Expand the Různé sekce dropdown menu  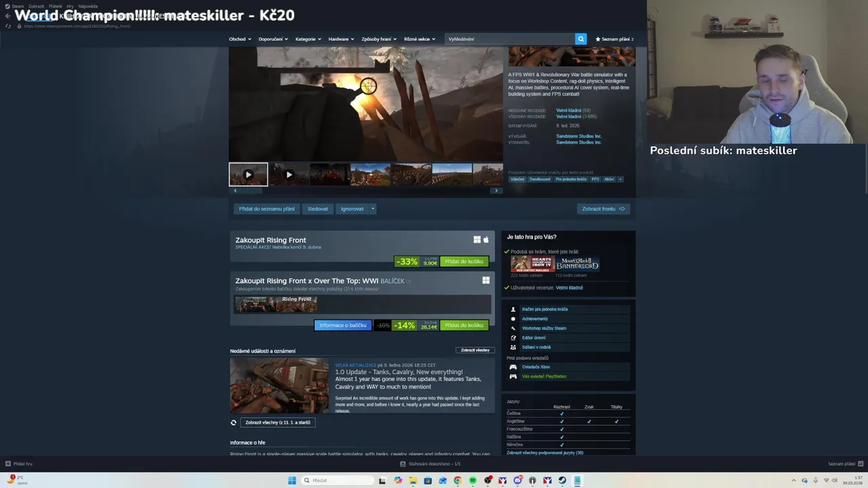click(420, 39)
